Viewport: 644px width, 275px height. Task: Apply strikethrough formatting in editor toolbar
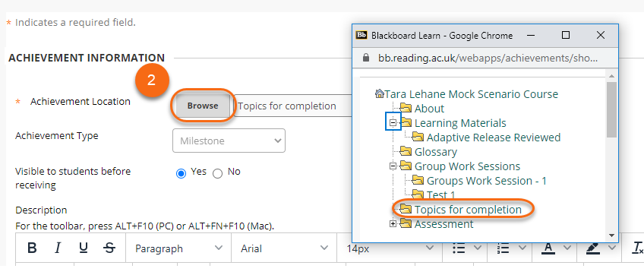(109, 248)
